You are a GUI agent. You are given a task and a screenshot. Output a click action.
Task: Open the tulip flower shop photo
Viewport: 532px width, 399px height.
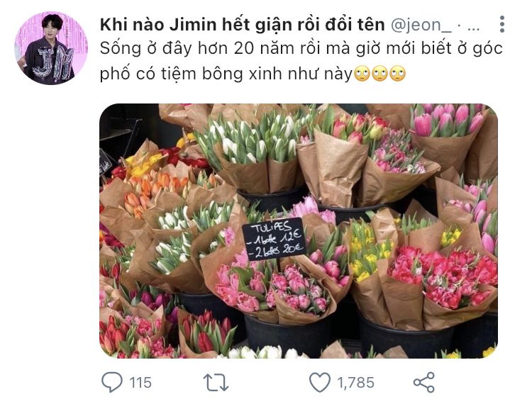point(299,231)
